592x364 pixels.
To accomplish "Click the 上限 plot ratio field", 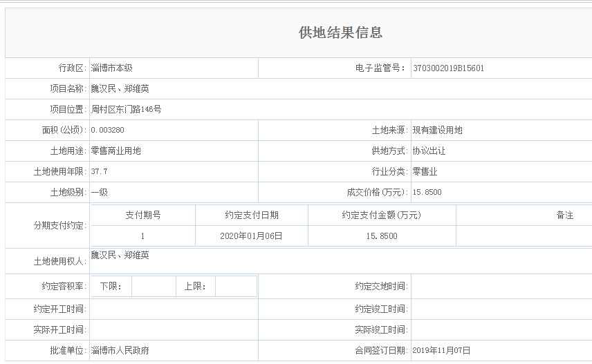I will 236,286.
